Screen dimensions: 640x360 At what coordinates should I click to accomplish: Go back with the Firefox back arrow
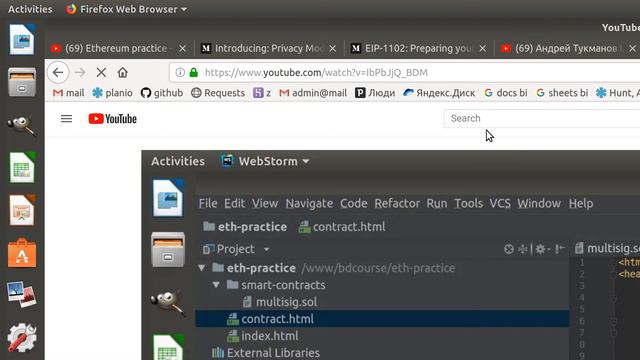[58, 73]
